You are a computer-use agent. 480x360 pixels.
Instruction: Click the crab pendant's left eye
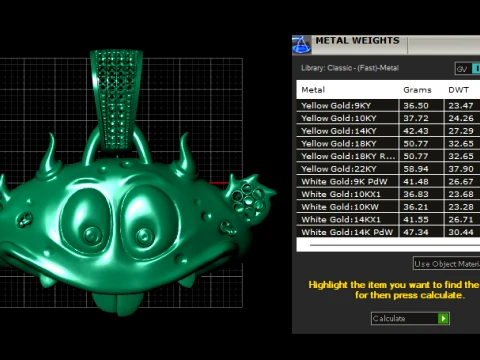(85, 221)
